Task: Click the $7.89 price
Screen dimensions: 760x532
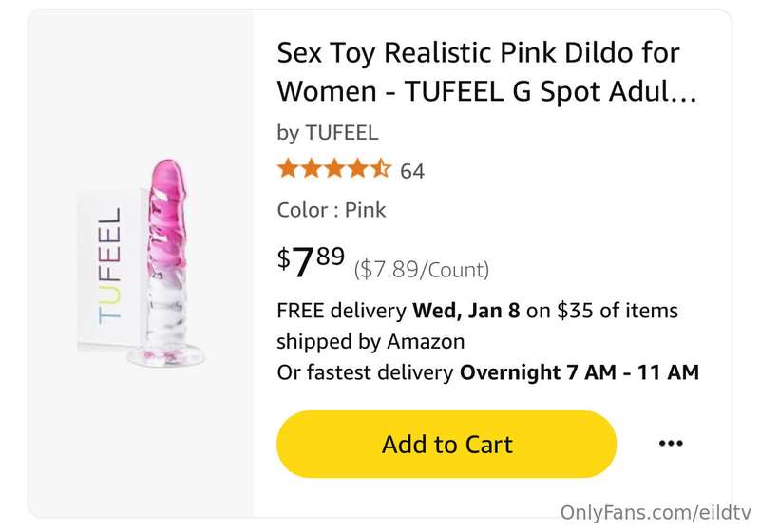Action: 311,261
